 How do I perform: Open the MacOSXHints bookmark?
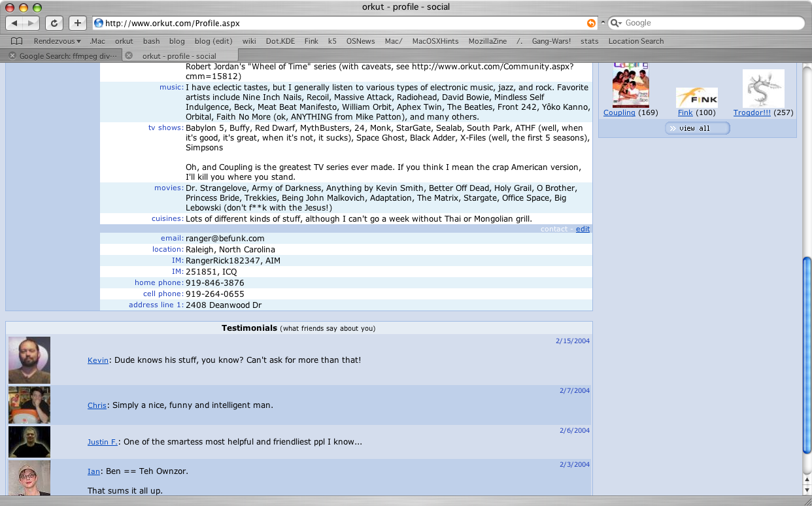click(x=435, y=41)
